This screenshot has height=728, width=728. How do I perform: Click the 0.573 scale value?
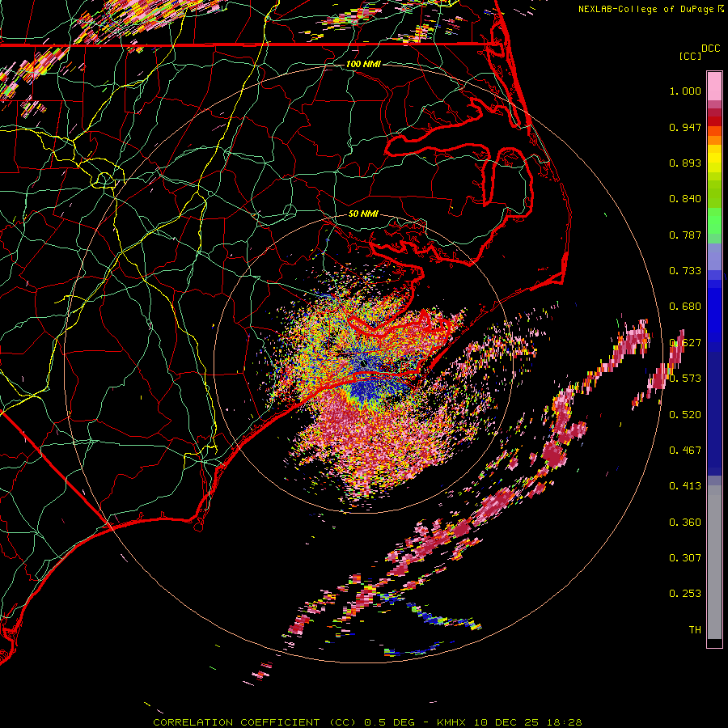click(685, 379)
